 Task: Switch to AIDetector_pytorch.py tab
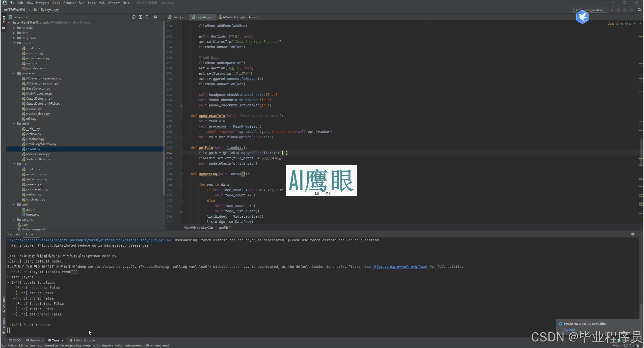[238, 17]
